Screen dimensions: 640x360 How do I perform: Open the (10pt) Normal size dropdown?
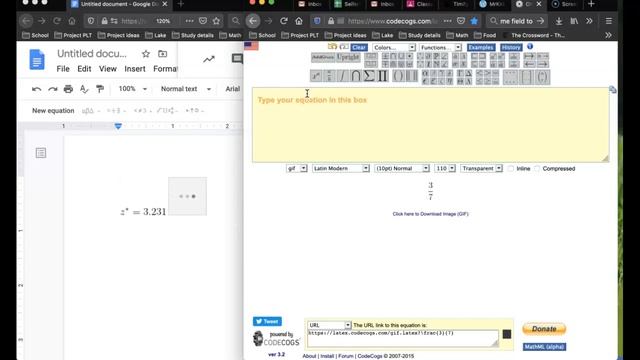click(x=402, y=168)
